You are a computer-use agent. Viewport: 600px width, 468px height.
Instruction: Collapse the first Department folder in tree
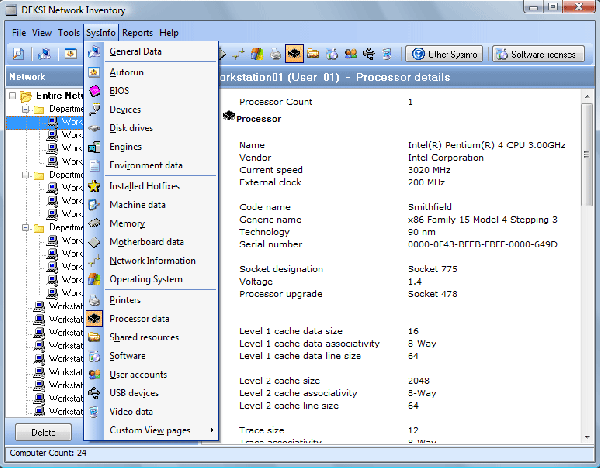click(26, 109)
